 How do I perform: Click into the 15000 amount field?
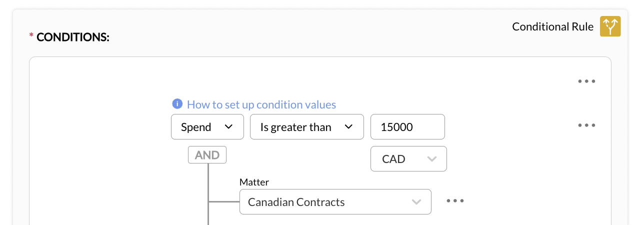[407, 127]
